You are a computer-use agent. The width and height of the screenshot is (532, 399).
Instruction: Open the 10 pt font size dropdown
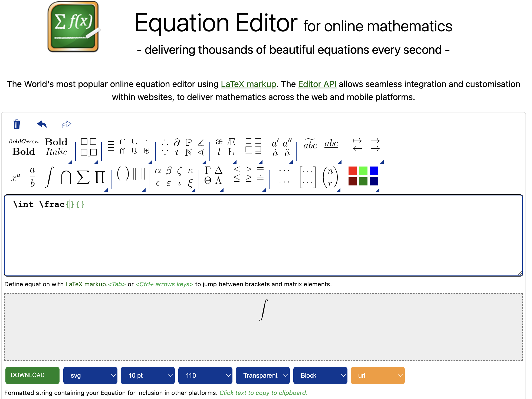[147, 375]
